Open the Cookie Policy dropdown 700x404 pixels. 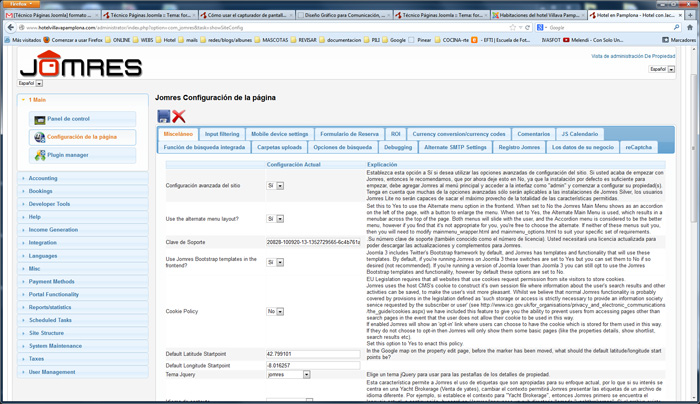275,312
